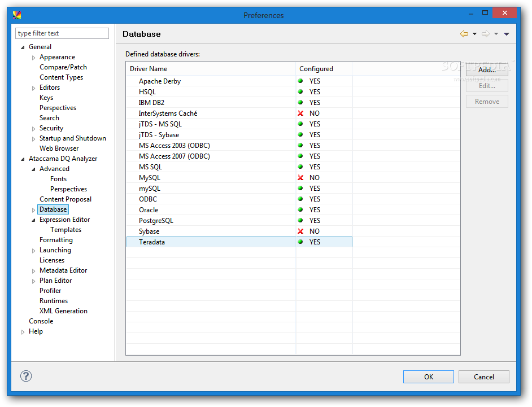Select the Formatting preference page

pyautogui.click(x=56, y=240)
